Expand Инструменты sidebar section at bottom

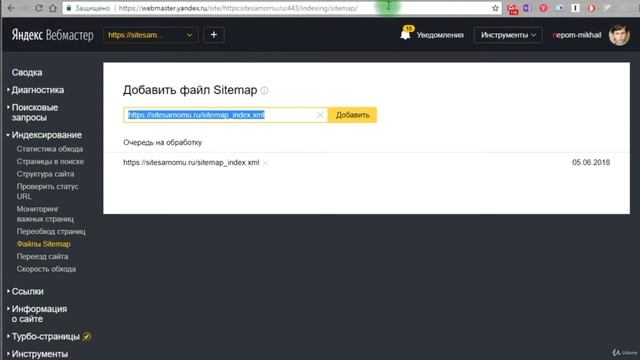[40, 354]
